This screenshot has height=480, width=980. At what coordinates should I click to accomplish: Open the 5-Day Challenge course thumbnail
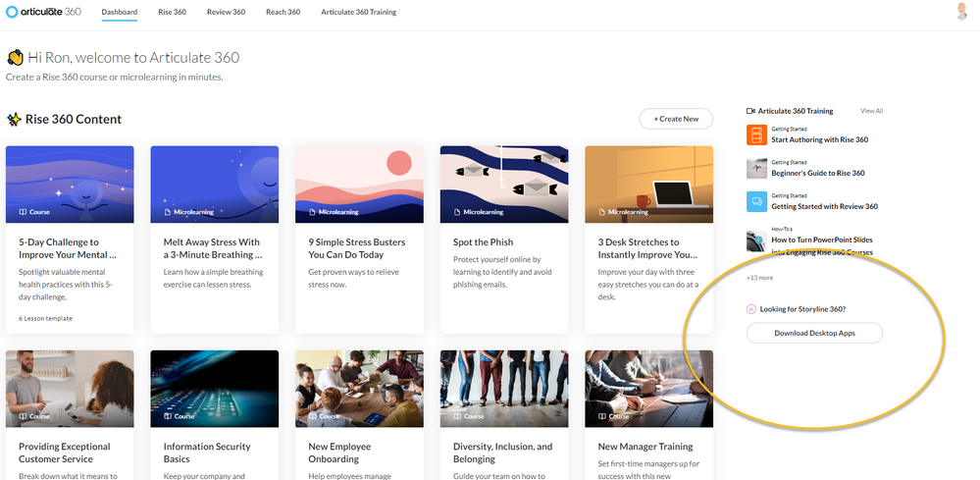(70, 185)
